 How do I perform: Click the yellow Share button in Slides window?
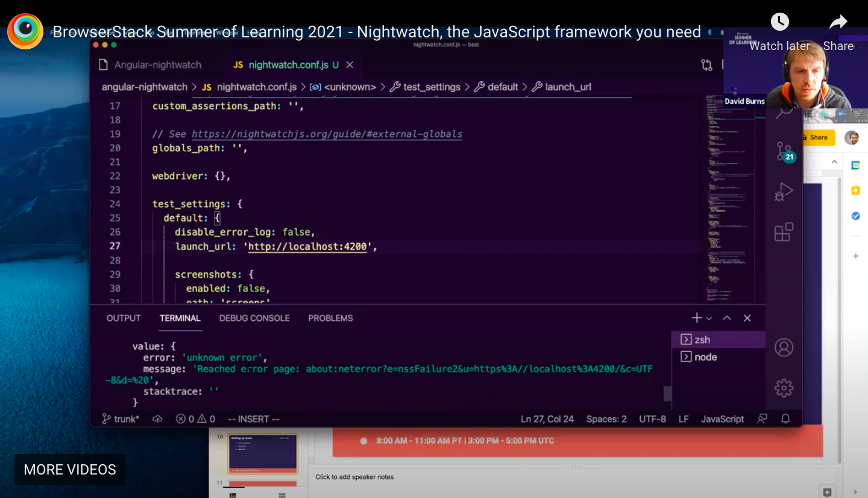point(818,137)
